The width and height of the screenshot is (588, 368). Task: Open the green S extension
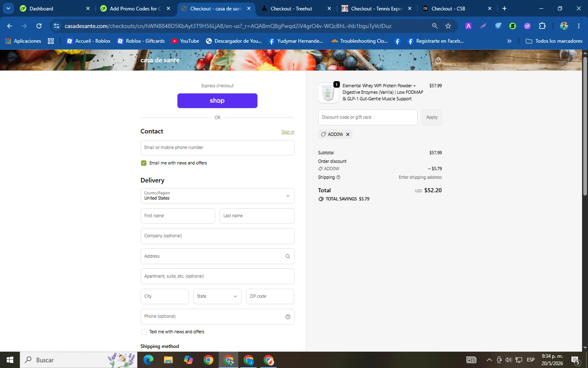tap(512, 26)
